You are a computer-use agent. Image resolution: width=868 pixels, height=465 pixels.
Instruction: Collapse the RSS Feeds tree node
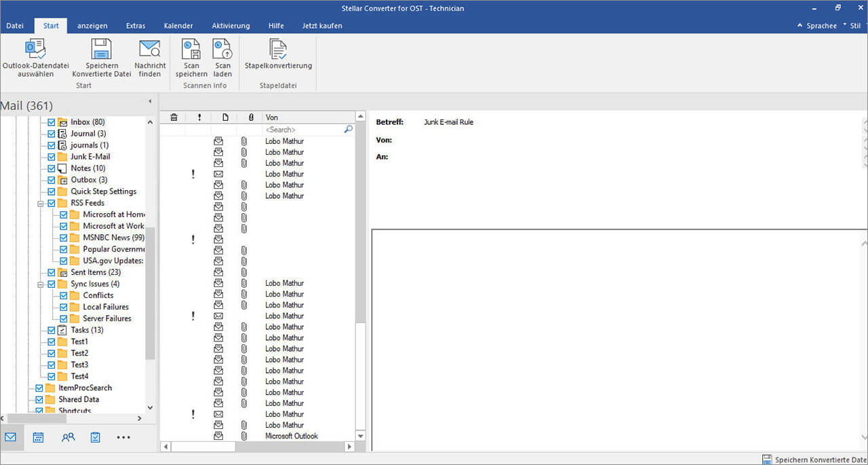(x=41, y=203)
